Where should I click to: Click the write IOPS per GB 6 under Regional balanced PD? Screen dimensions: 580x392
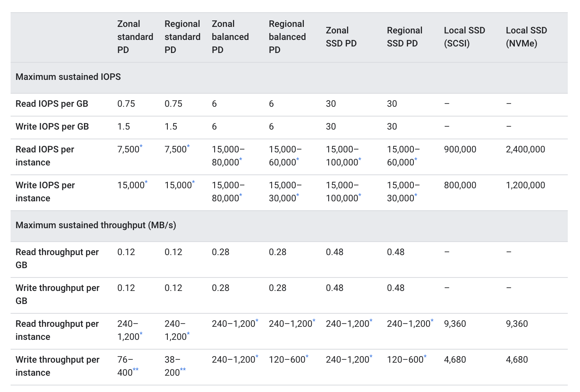coord(271,126)
